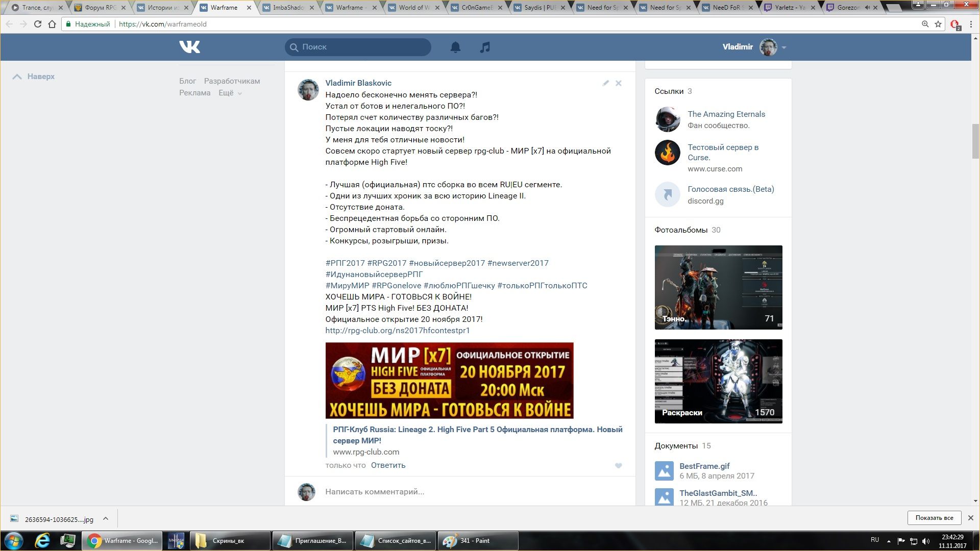
Task: Open notifications bell icon
Action: click(x=455, y=47)
